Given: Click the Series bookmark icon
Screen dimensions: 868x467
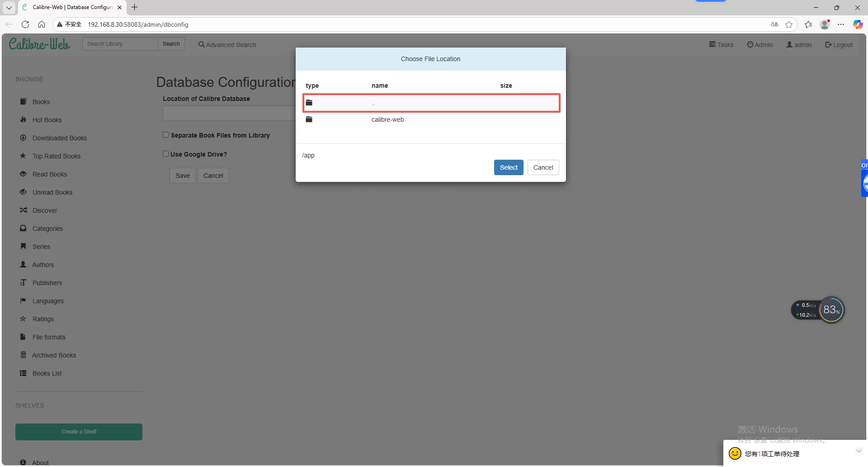Looking at the screenshot, I should 23,246.
